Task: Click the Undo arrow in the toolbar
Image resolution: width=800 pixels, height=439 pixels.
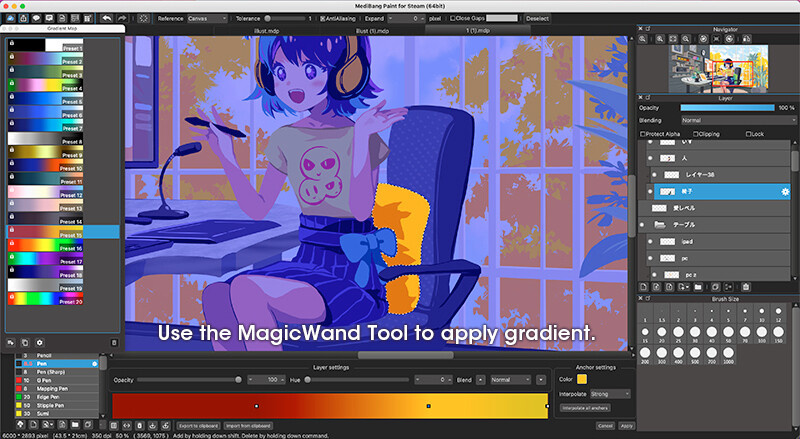Action: [106, 18]
